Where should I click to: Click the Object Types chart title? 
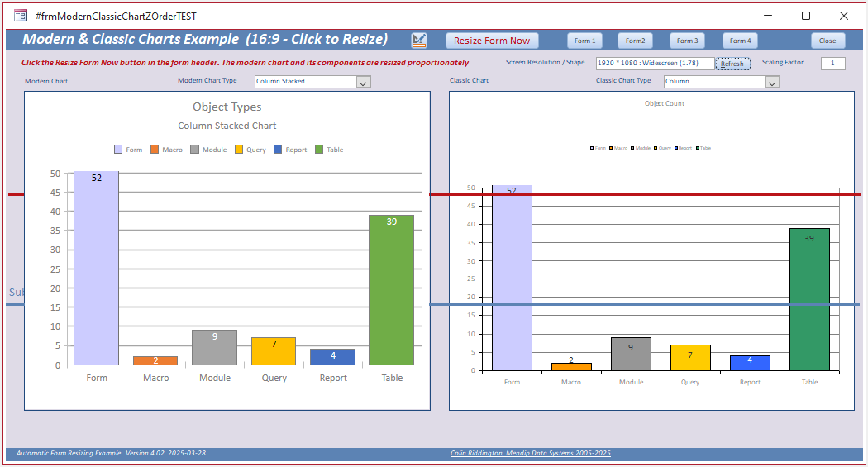(227, 107)
